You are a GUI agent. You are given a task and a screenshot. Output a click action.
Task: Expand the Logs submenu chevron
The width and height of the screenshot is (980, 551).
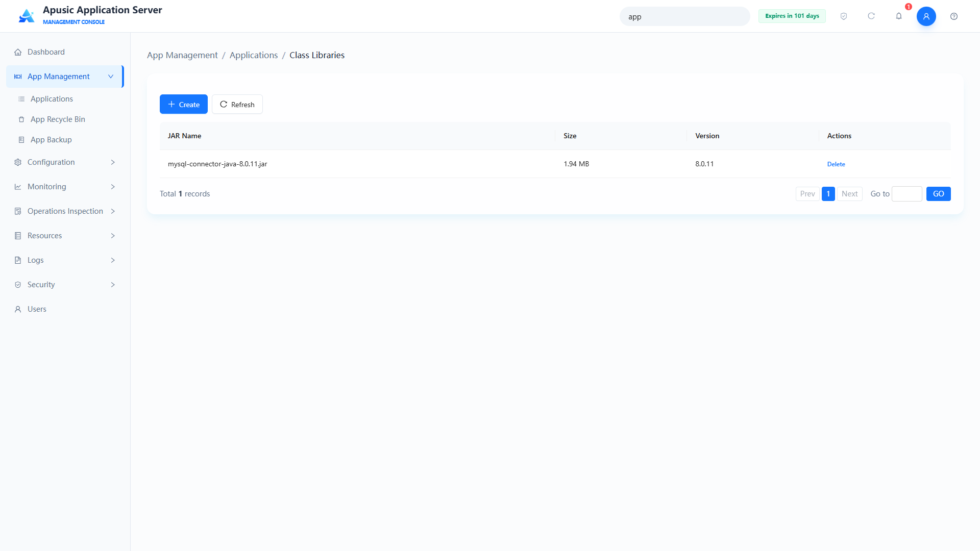pyautogui.click(x=113, y=260)
